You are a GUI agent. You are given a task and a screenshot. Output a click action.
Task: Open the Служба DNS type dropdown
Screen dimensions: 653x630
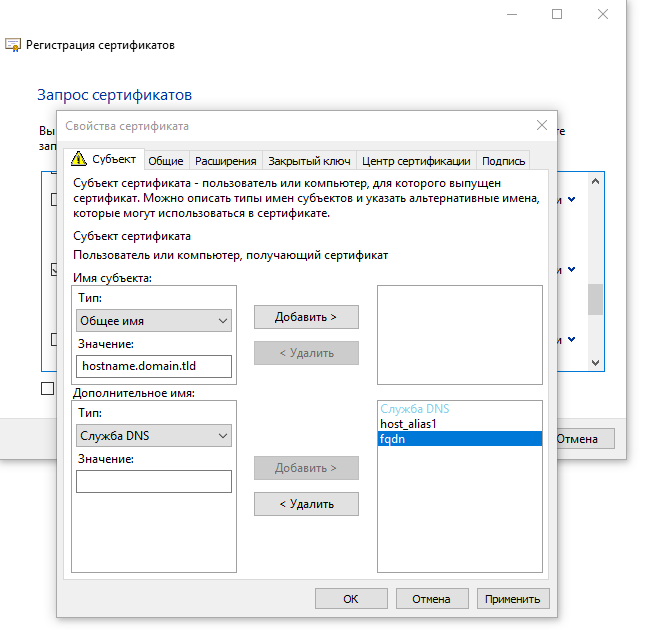(x=154, y=436)
